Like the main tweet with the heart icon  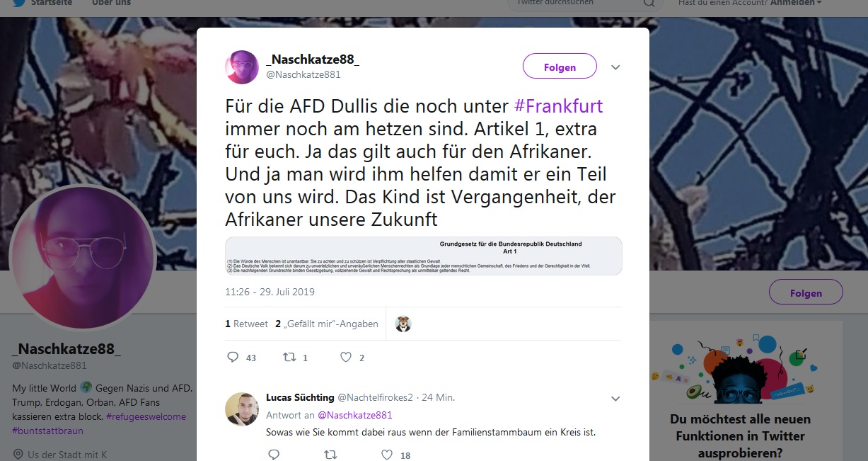pyautogui.click(x=346, y=358)
